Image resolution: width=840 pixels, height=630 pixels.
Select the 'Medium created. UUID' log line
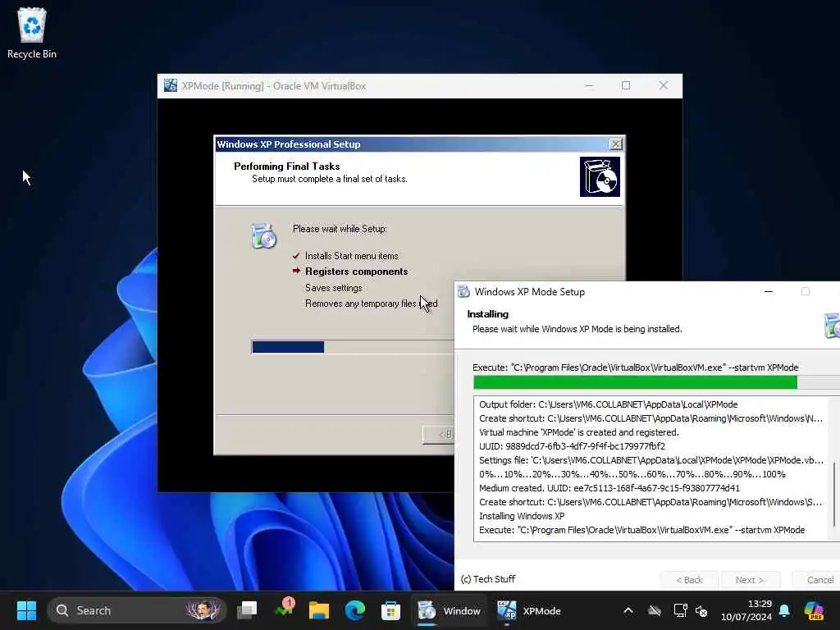(609, 488)
